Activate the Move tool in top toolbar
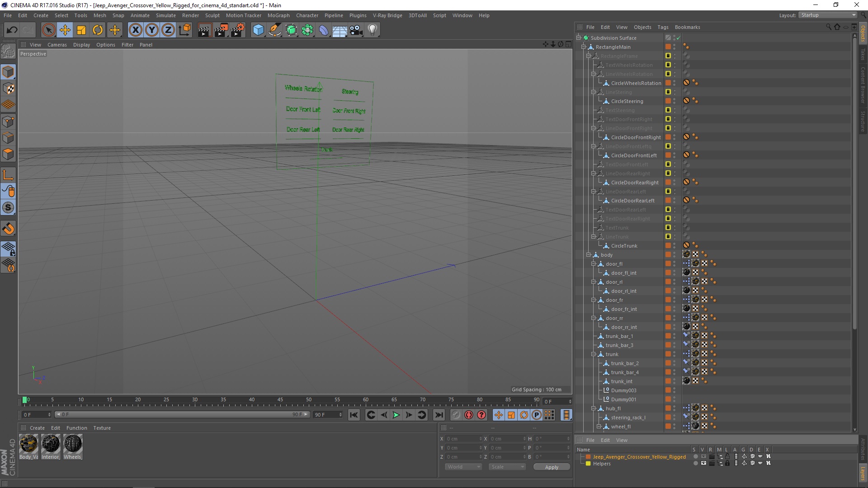Viewport: 868px width, 488px height. 65,30
